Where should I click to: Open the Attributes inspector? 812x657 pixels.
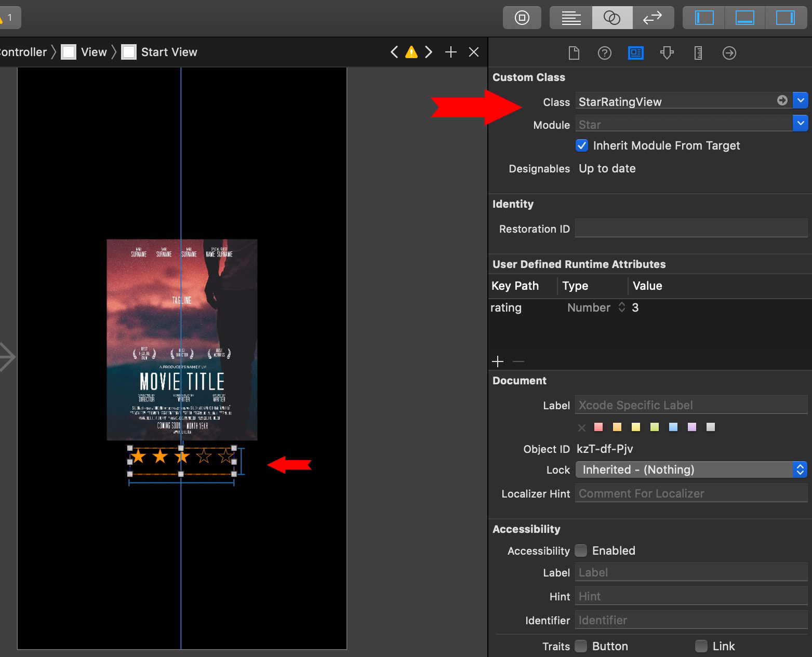pyautogui.click(x=667, y=53)
